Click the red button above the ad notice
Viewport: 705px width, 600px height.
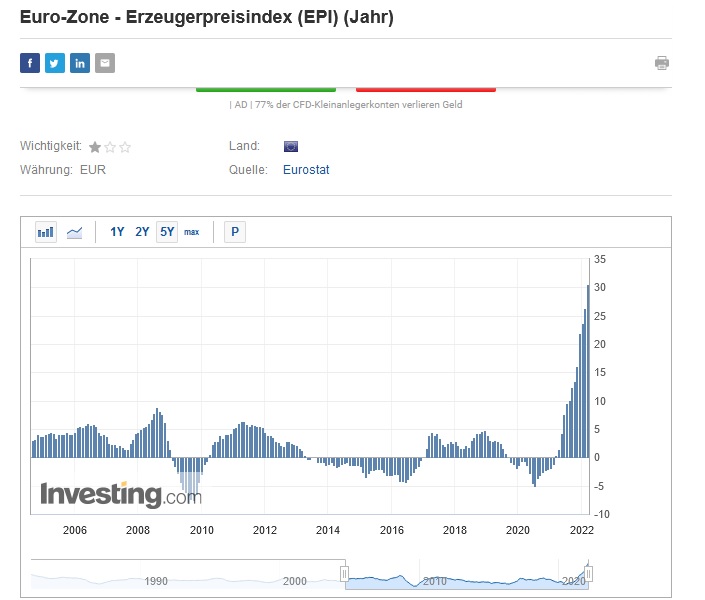(x=425, y=89)
